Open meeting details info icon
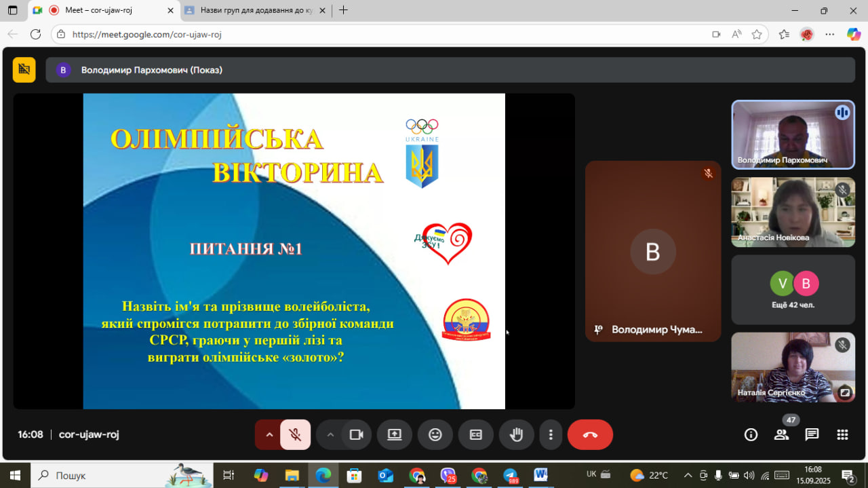Screen dimensions: 868x488 tap(751, 435)
